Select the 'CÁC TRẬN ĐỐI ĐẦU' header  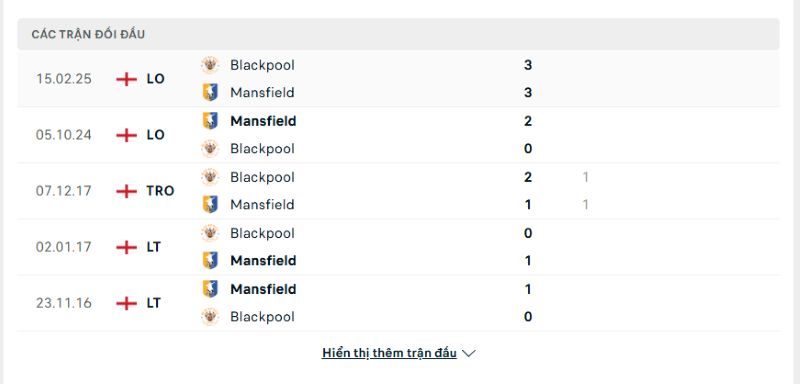pos(88,34)
